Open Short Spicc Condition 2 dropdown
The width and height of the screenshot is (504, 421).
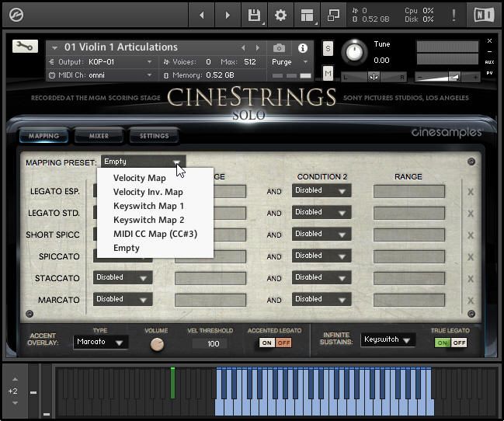(322, 234)
